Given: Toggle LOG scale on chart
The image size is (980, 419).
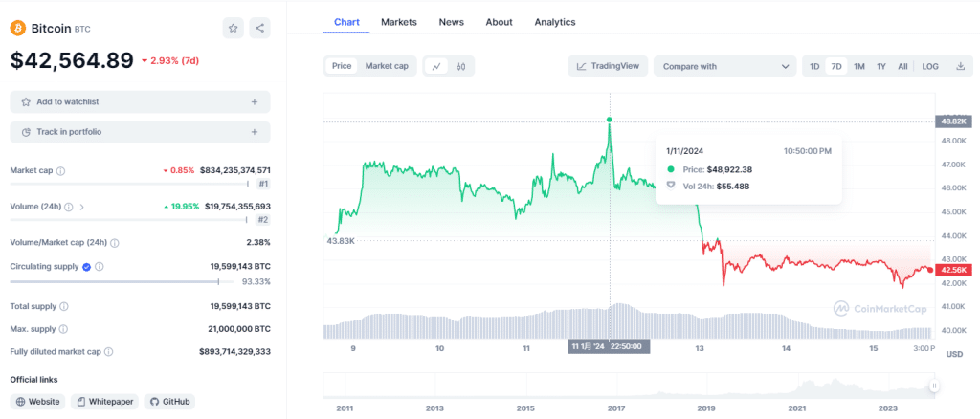Looking at the screenshot, I should click(930, 66).
